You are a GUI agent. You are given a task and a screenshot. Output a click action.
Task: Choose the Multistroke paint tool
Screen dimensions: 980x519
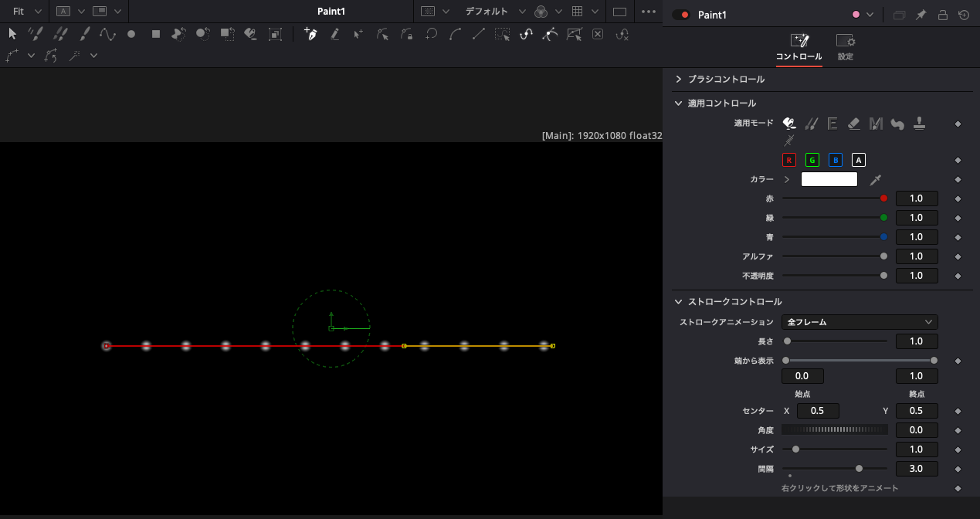(x=36, y=34)
